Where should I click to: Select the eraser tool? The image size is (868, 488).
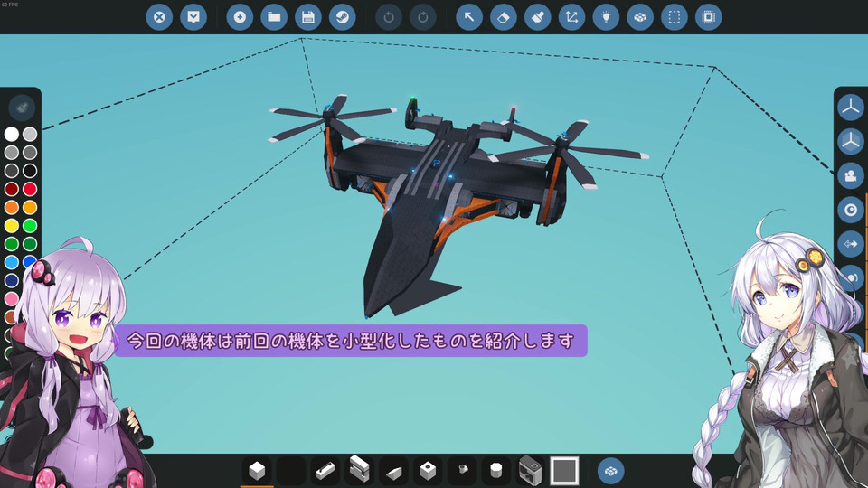[504, 17]
